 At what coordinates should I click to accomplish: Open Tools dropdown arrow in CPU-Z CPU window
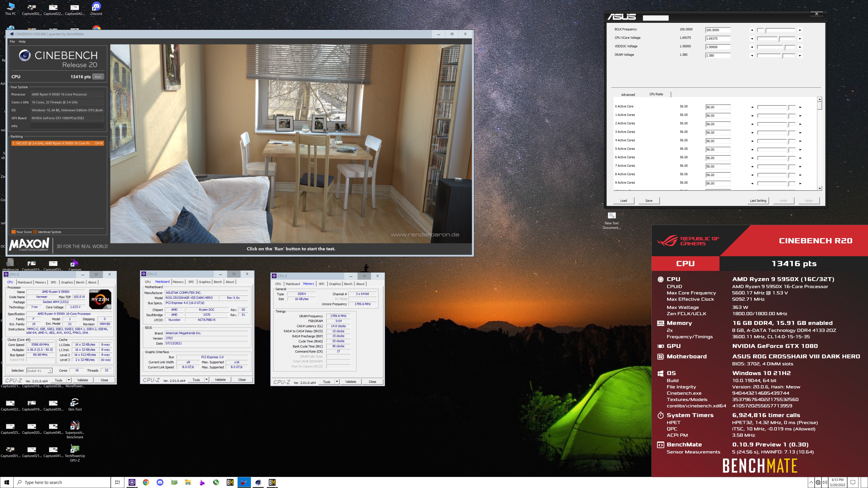69,380
